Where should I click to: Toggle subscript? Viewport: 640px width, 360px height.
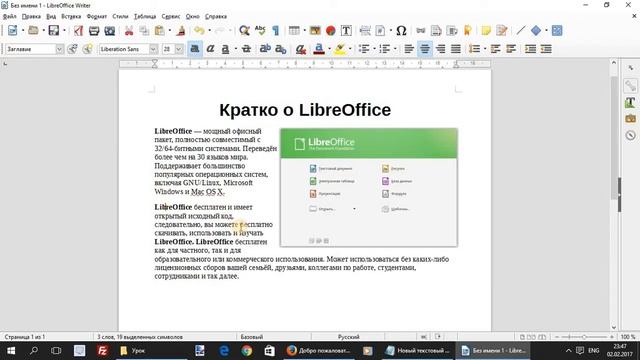tap(280, 49)
